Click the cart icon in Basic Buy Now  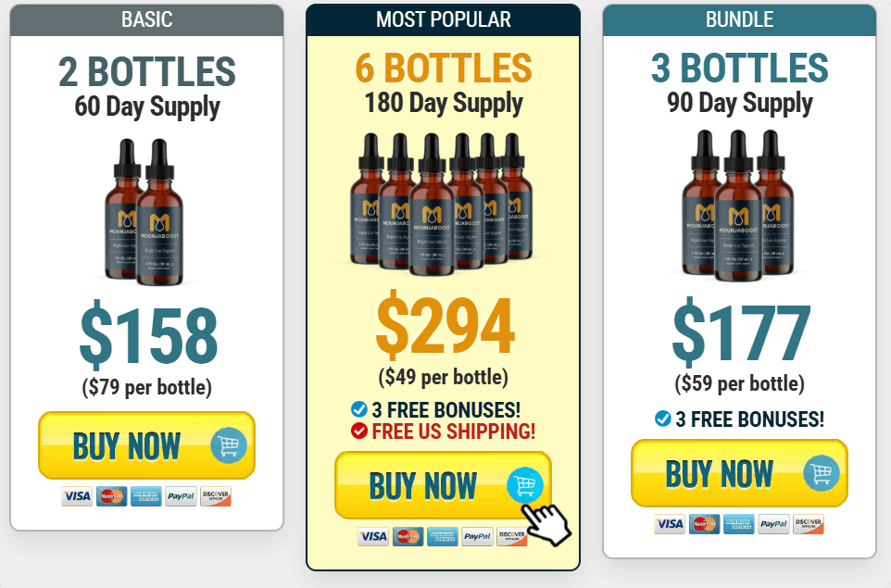pyautogui.click(x=229, y=444)
